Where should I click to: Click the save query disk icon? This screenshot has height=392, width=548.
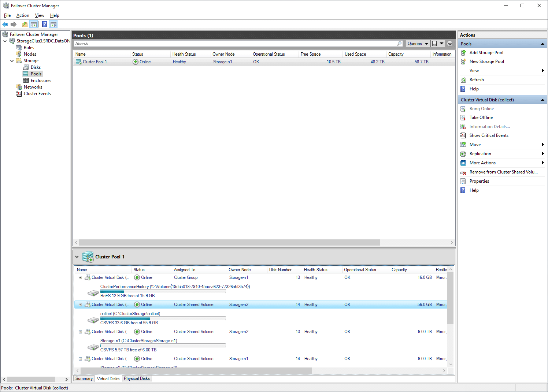[x=434, y=44]
